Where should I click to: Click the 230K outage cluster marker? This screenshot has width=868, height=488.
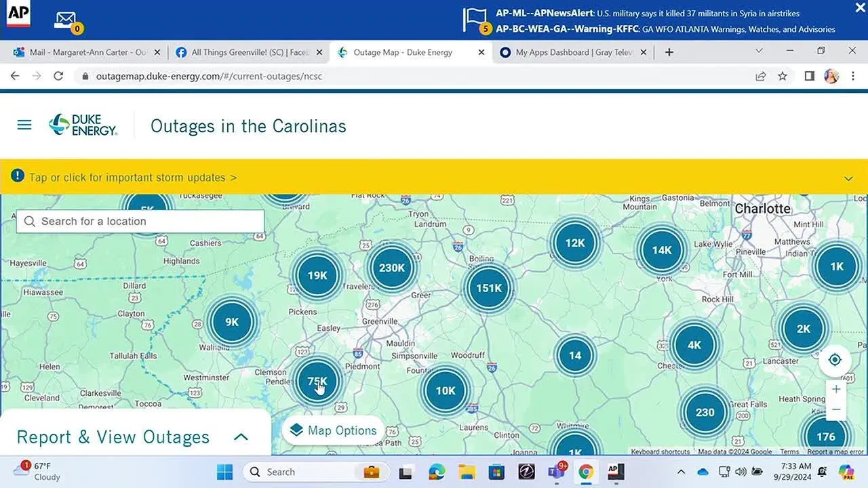click(x=392, y=268)
